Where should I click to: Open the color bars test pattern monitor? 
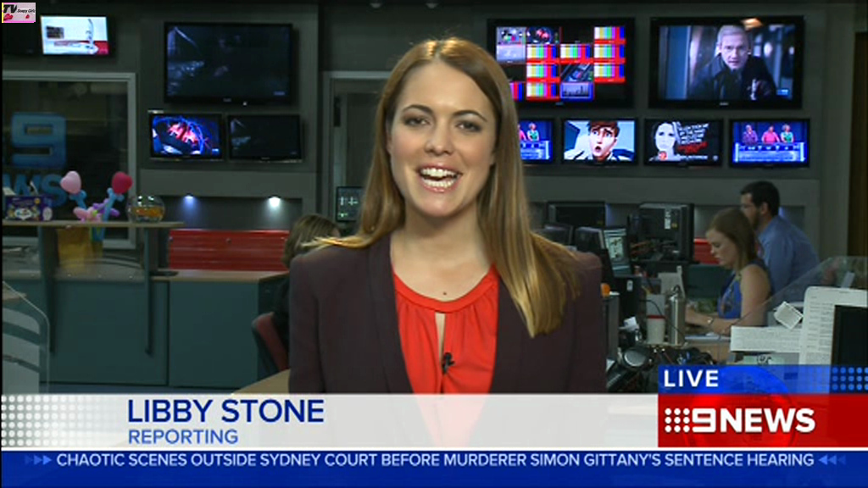pyautogui.click(x=560, y=62)
